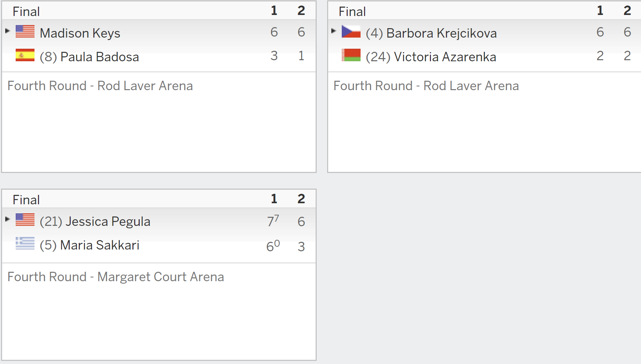Open Maria Sakkari player name
The image size is (641, 364).
100,245
